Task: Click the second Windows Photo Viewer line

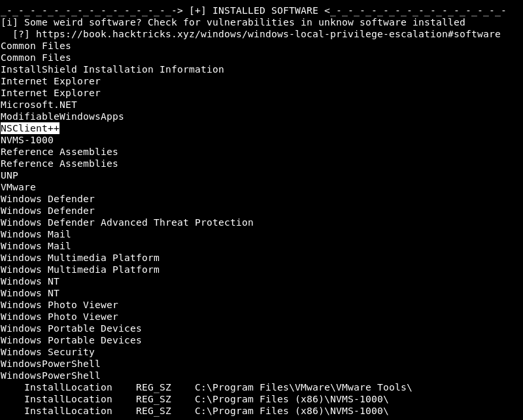Action: tap(59, 317)
